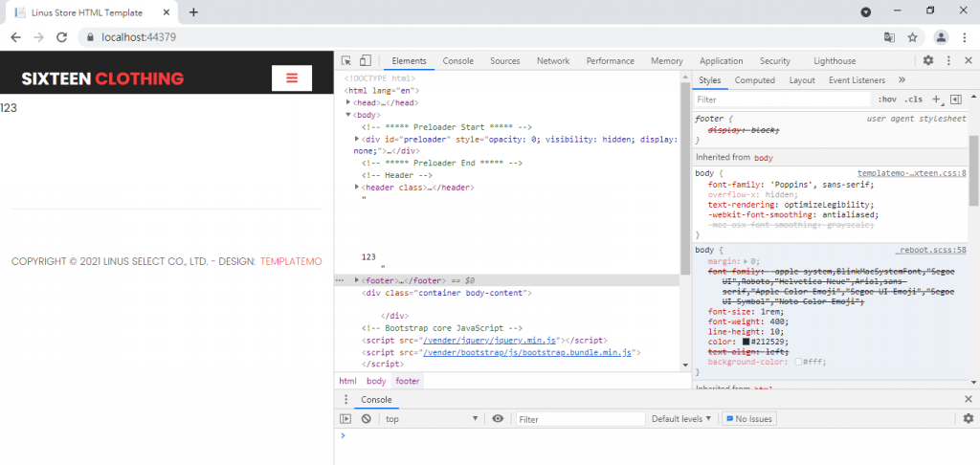Open the Default levels dropdown
The width and height of the screenshot is (980, 465).
(x=681, y=419)
